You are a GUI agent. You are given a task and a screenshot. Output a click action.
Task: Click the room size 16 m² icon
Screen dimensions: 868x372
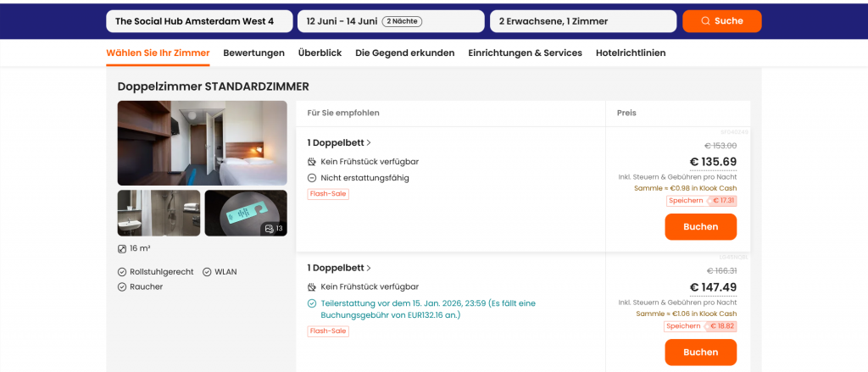click(122, 249)
